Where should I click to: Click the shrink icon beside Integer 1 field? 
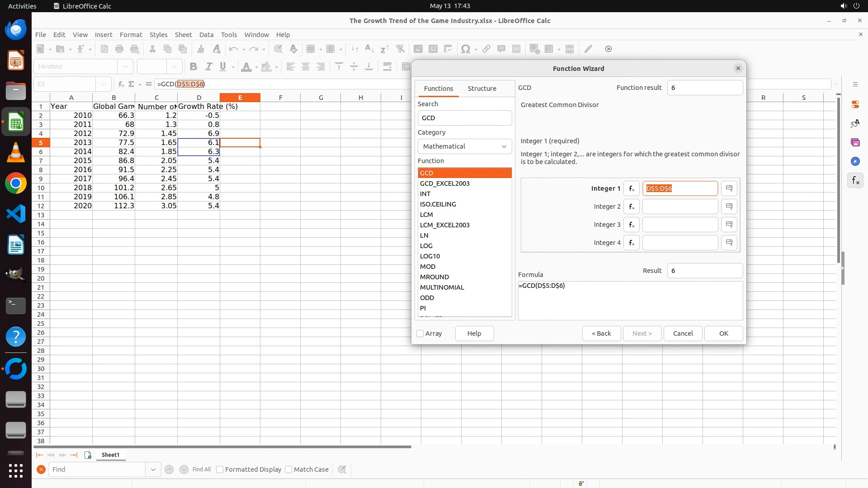729,188
